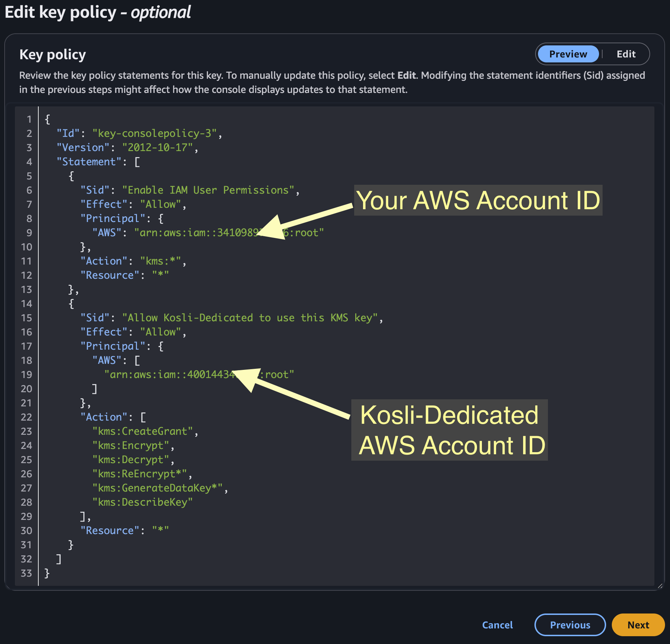This screenshot has height=644, width=670.
Task: Click the "Principal" key on line 8
Action: coord(113,218)
